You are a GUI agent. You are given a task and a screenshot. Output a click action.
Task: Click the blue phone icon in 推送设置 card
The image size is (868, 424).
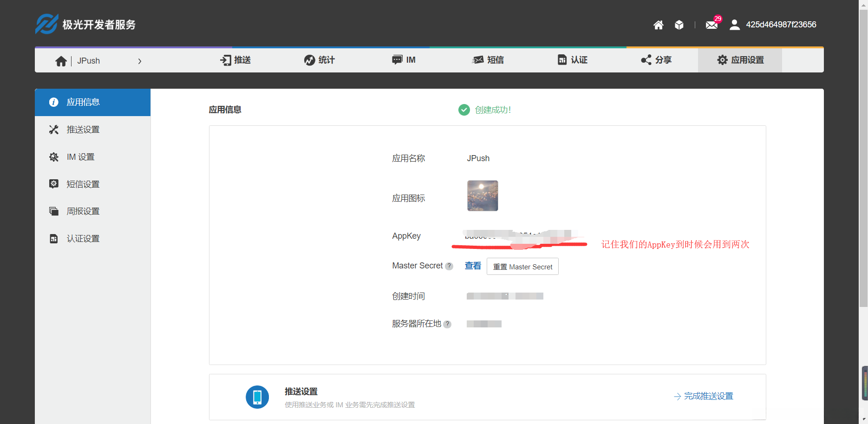(x=257, y=397)
